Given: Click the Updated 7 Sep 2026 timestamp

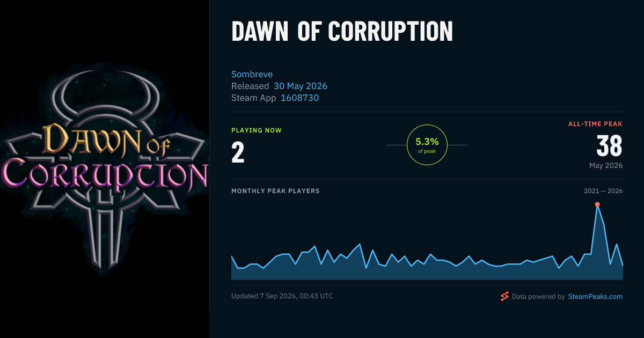Looking at the screenshot, I should (282, 296).
